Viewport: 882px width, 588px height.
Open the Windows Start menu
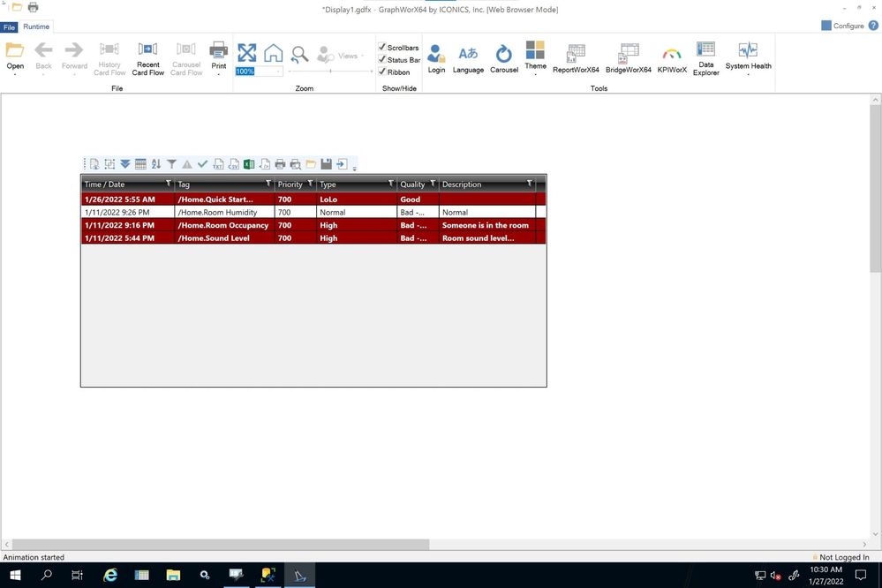pyautogui.click(x=15, y=575)
